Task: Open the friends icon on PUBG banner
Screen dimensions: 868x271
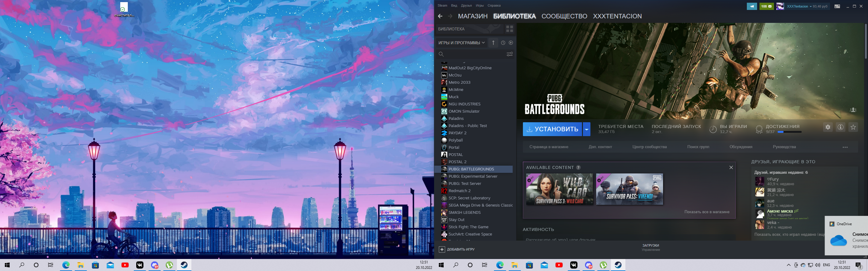Action: pyautogui.click(x=853, y=110)
